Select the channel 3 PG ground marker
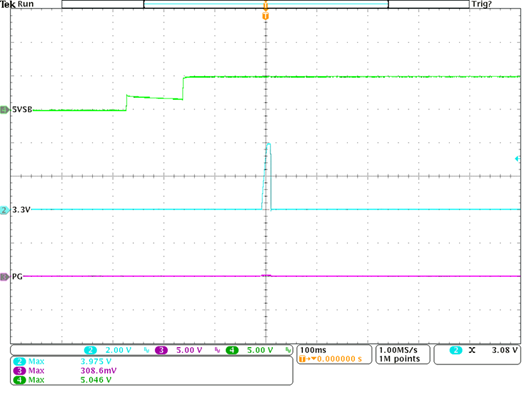Screen dimensions: 522x395 [x=4, y=276]
